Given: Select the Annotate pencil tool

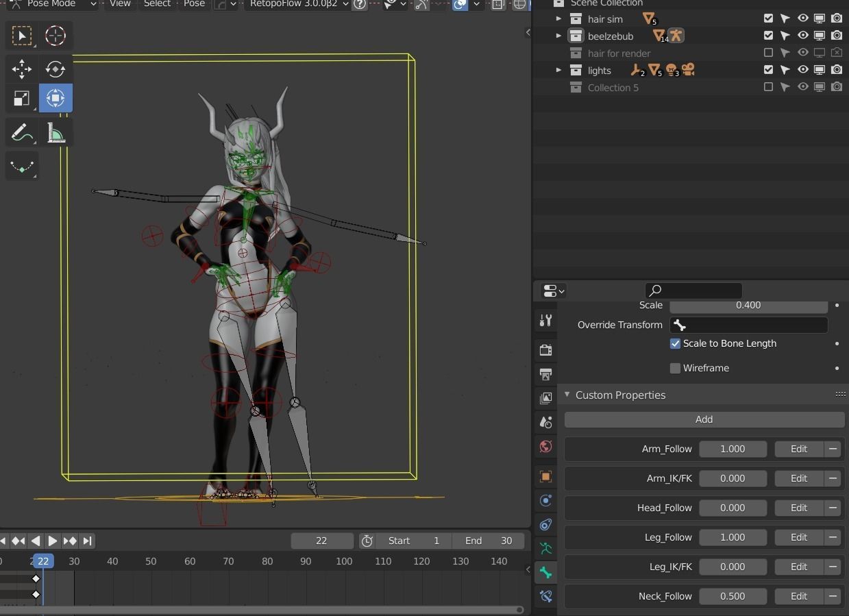Looking at the screenshot, I should [22, 132].
